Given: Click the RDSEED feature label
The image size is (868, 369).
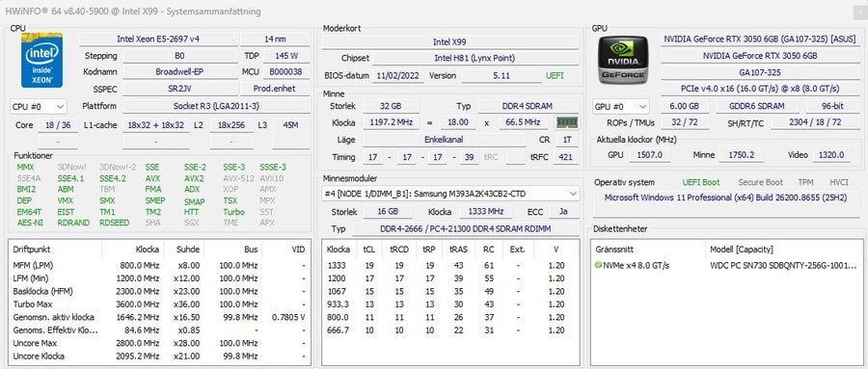Looking at the screenshot, I should pyautogui.click(x=114, y=223).
